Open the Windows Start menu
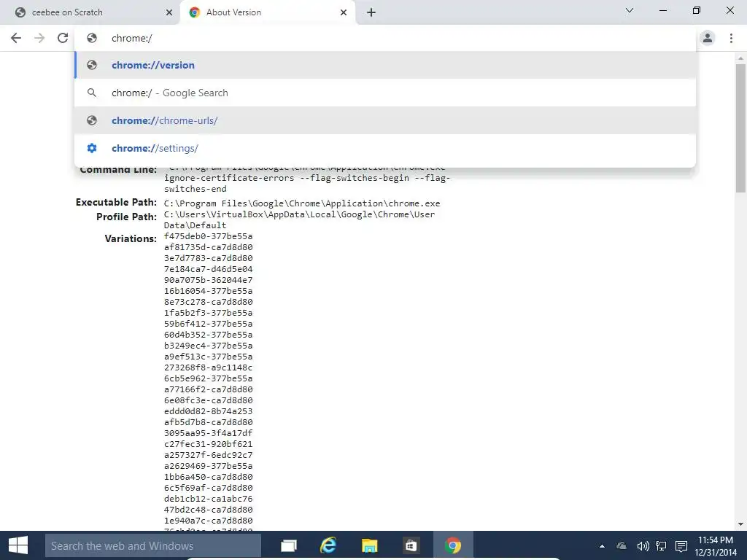The width and height of the screenshot is (747, 560). pyautogui.click(x=18, y=545)
